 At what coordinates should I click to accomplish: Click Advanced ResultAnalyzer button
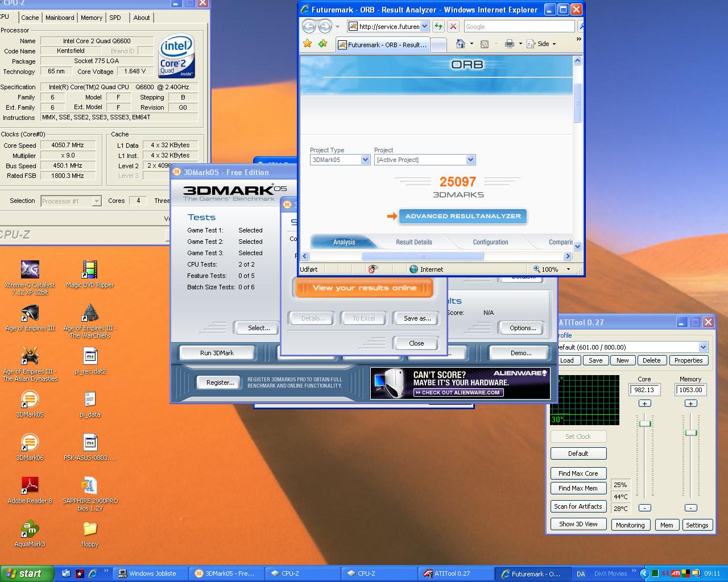(x=463, y=216)
